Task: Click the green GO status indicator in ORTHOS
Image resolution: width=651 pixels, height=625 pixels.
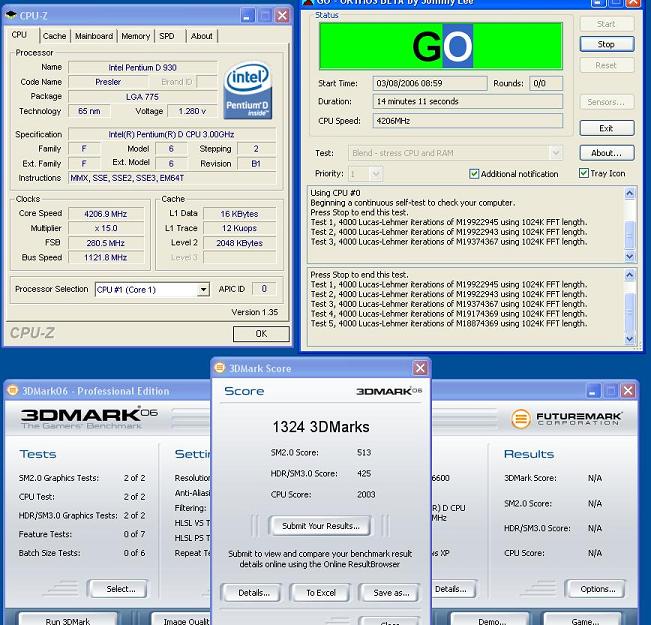Action: pos(441,46)
